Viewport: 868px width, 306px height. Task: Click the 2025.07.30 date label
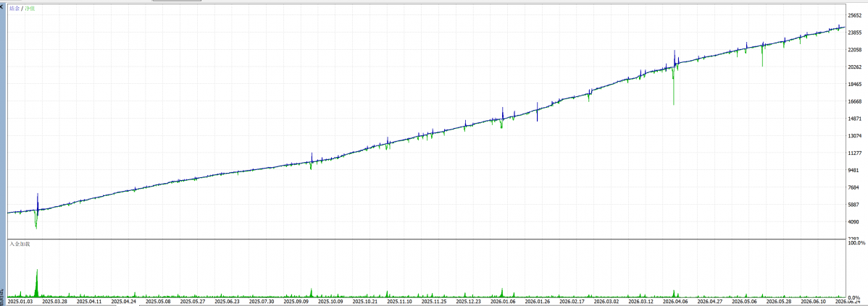tap(262, 302)
